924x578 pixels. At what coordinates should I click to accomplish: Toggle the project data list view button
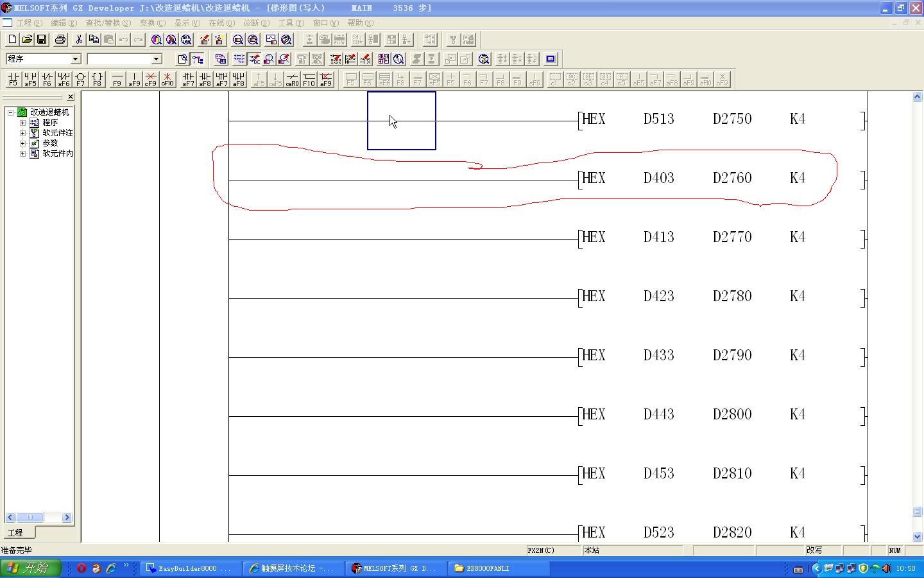coord(198,59)
